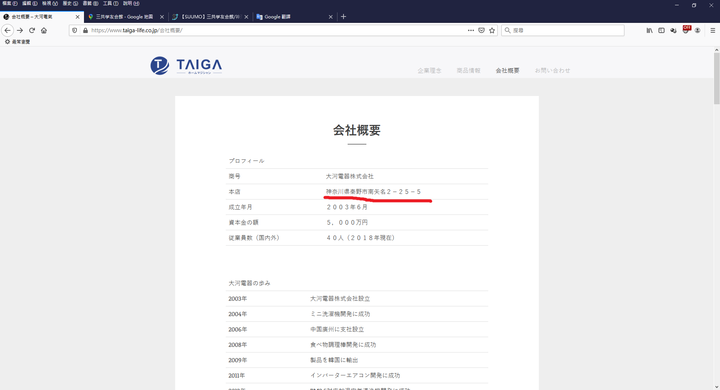720x390 pixels.
Task: Click the underlined head office address text
Action: (x=373, y=192)
